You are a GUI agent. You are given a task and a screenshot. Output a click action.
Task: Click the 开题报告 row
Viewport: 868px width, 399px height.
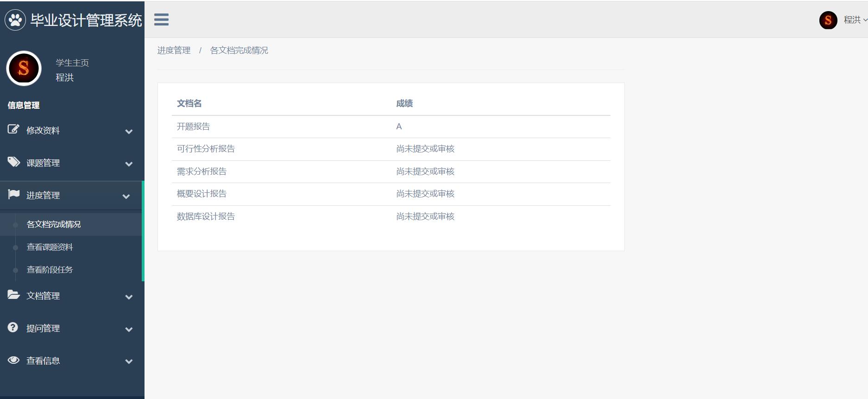click(391, 127)
